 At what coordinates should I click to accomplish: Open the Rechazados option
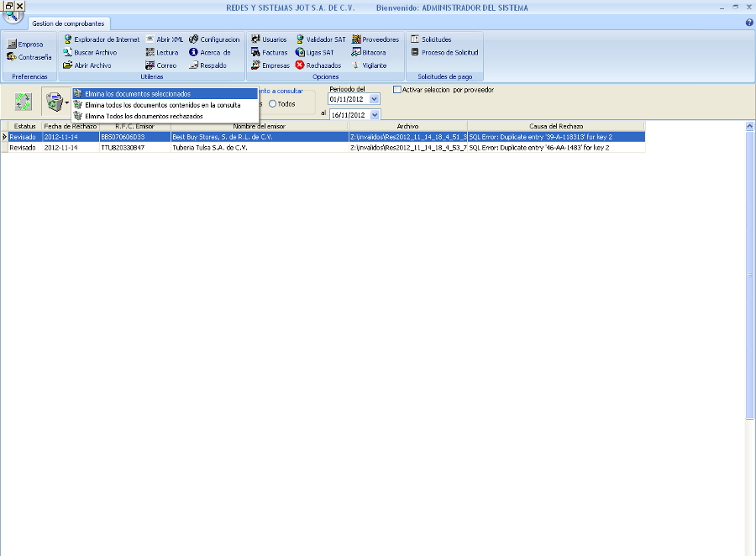pos(318,66)
